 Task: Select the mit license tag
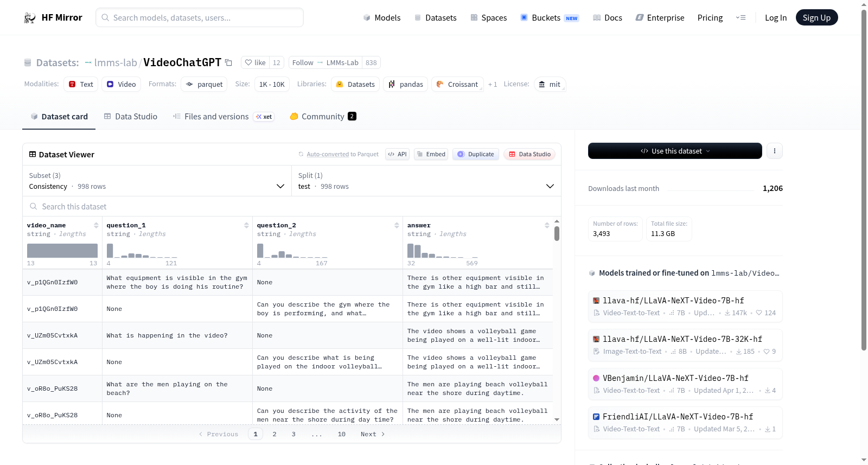pyautogui.click(x=550, y=84)
